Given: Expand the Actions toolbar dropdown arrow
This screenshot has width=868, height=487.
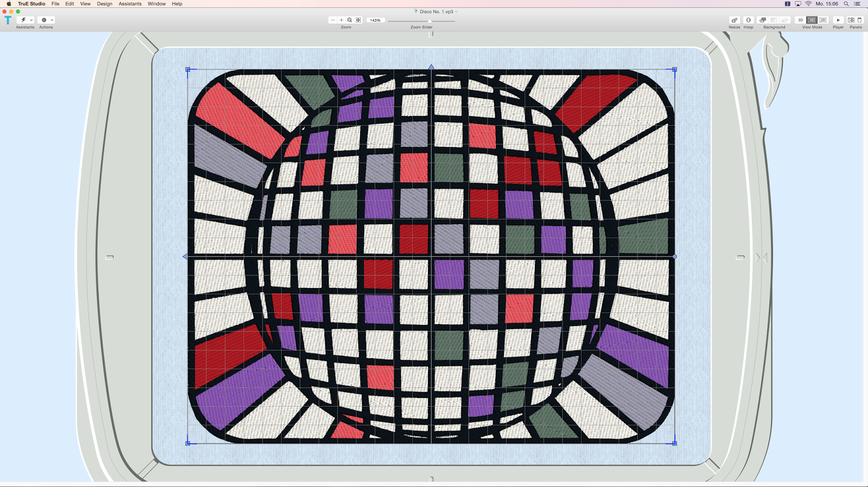Looking at the screenshot, I should tap(52, 20).
